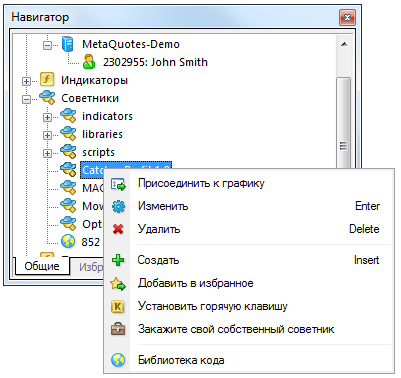This screenshot has height=378, width=401.
Task: Select the scripts folder label
Action: pyautogui.click(x=98, y=152)
